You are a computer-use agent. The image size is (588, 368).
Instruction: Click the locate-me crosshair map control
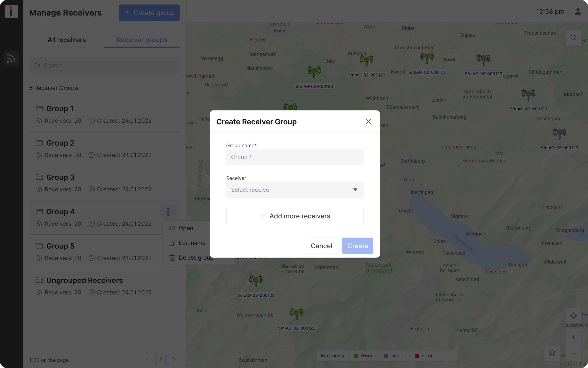click(x=573, y=316)
